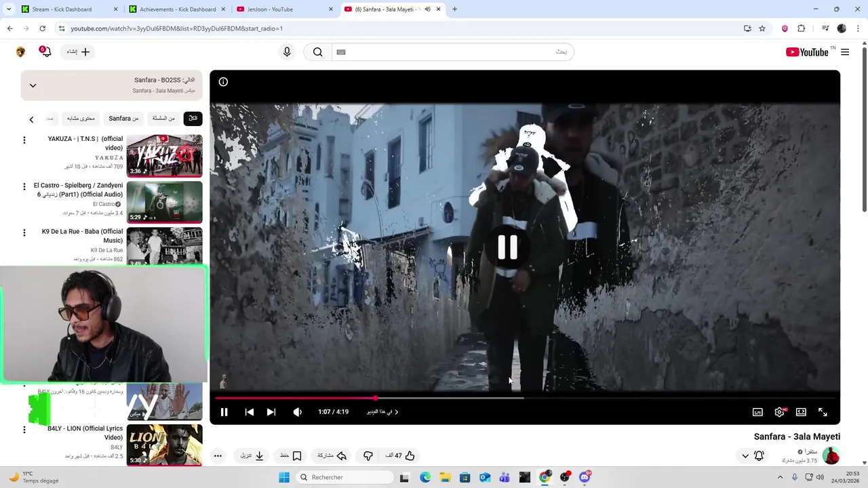This screenshot has height=488, width=868.
Task: Open File Explorer from the taskbar
Action: [445, 477]
